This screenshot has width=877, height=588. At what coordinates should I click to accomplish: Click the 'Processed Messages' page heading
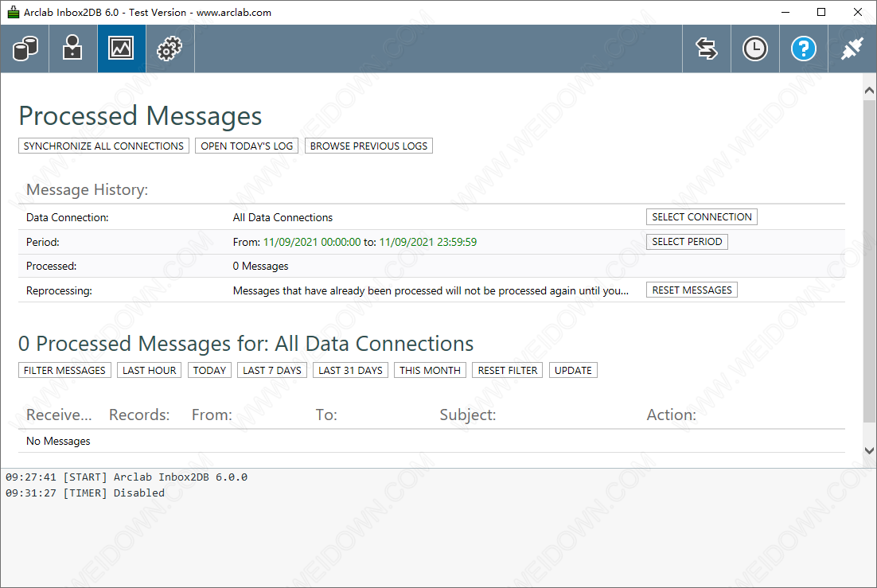point(140,116)
